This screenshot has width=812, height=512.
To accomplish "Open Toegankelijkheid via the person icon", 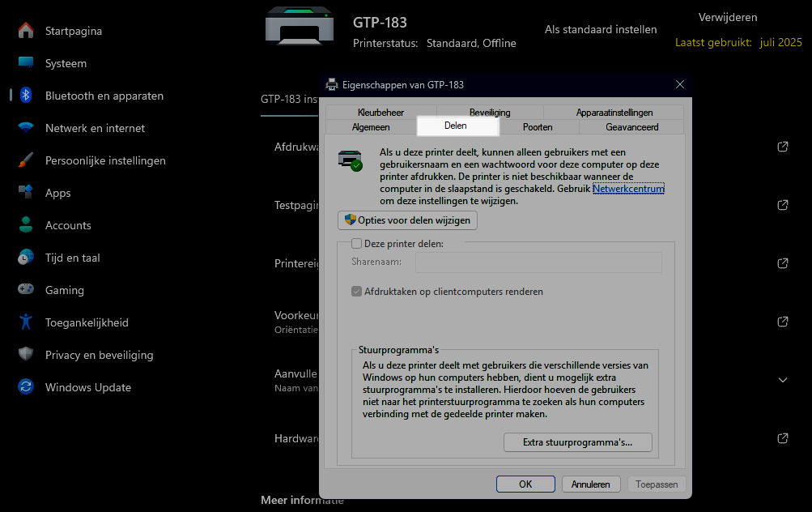I will click(26, 322).
